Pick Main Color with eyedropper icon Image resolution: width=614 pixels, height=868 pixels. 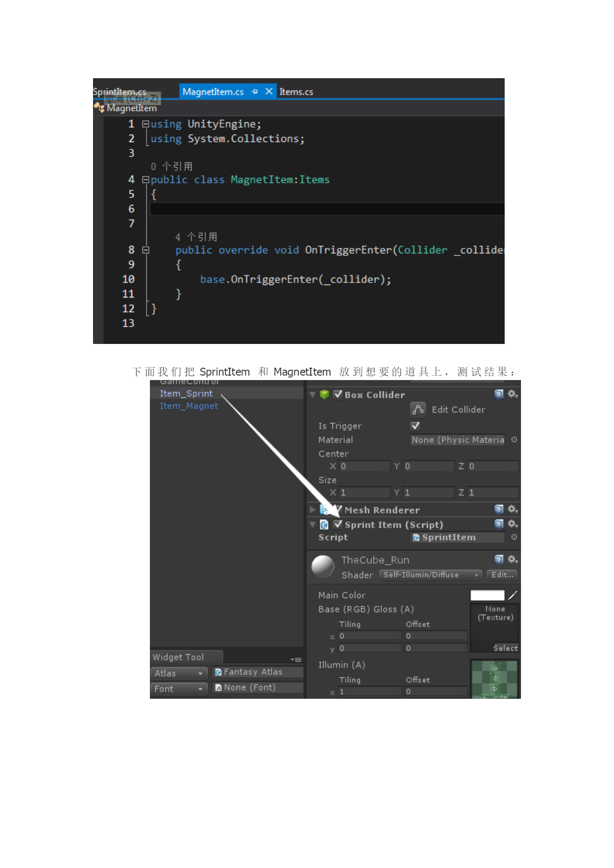[x=513, y=595]
